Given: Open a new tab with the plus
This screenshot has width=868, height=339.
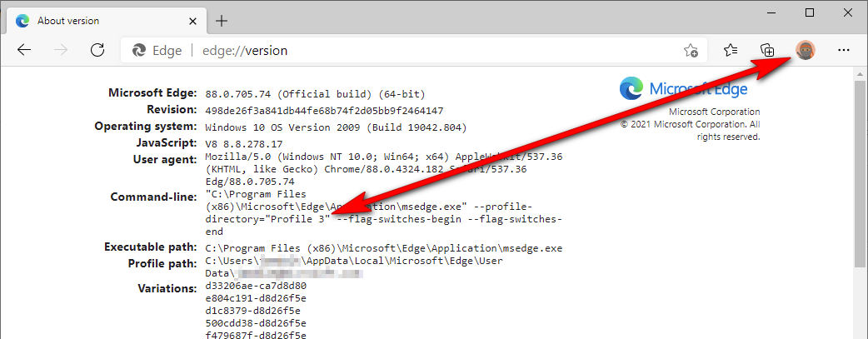Looking at the screenshot, I should point(222,21).
